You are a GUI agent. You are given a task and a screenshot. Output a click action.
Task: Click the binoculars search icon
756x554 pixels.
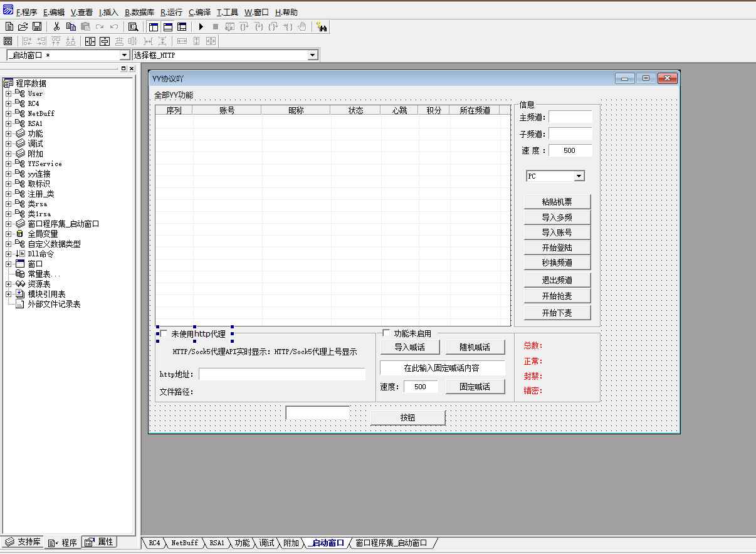pyautogui.click(x=322, y=26)
